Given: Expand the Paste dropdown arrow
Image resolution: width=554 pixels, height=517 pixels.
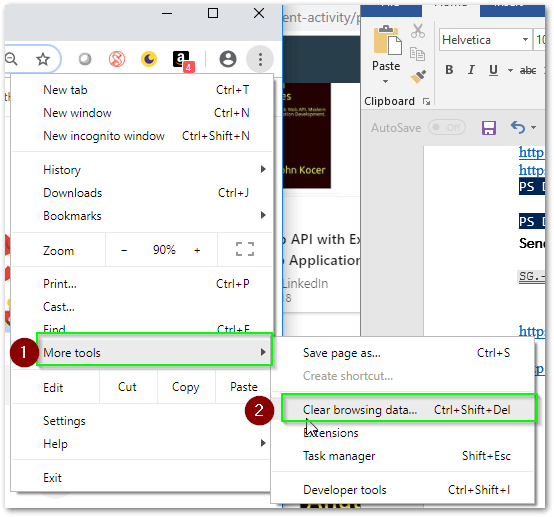Looking at the screenshot, I should (x=385, y=82).
